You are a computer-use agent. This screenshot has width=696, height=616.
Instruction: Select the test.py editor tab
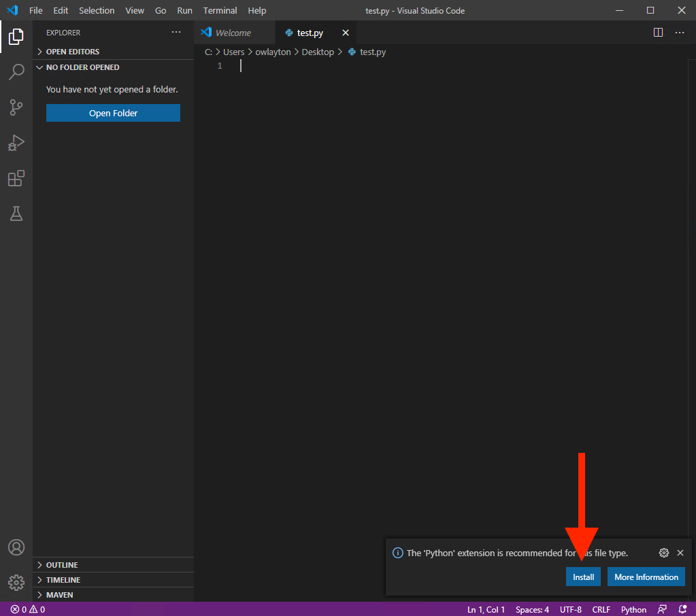pyautogui.click(x=315, y=33)
